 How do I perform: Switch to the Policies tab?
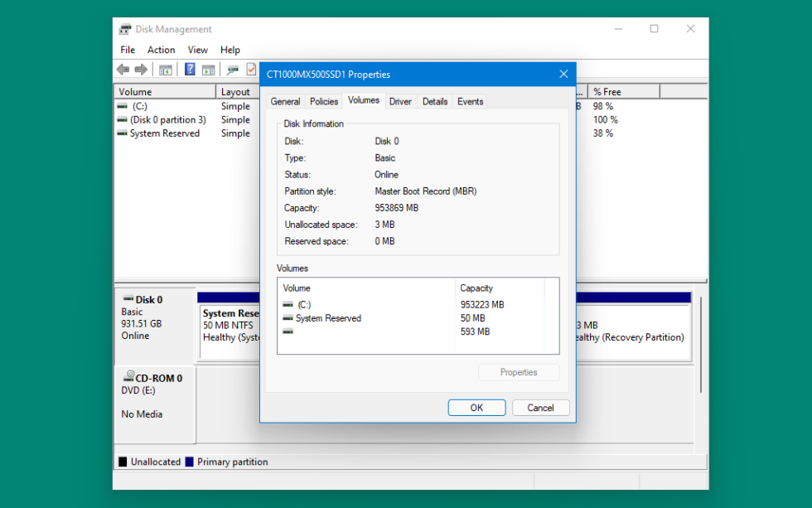tap(323, 100)
